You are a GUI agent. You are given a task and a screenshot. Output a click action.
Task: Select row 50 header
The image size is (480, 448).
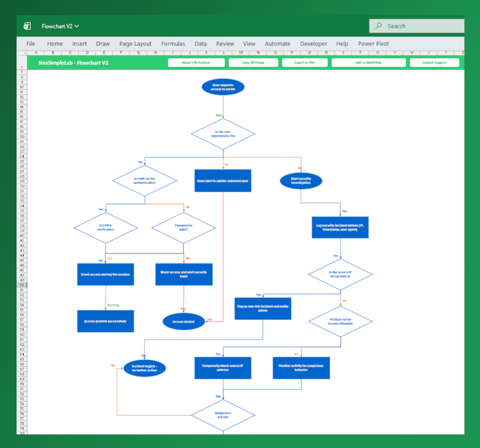point(22,285)
